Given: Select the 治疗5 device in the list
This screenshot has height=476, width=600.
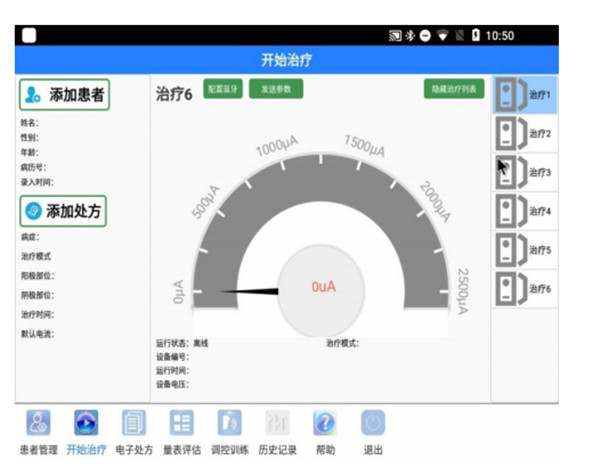Looking at the screenshot, I should pyautogui.click(x=525, y=250).
